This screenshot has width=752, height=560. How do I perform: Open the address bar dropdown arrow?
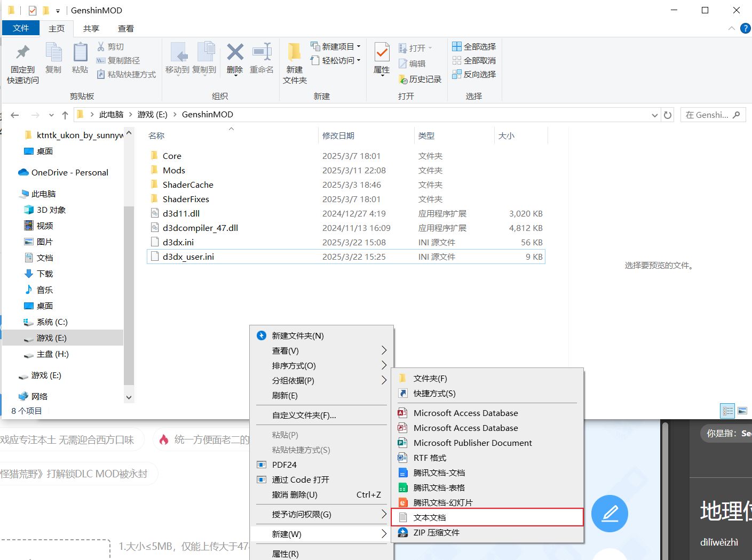point(654,114)
